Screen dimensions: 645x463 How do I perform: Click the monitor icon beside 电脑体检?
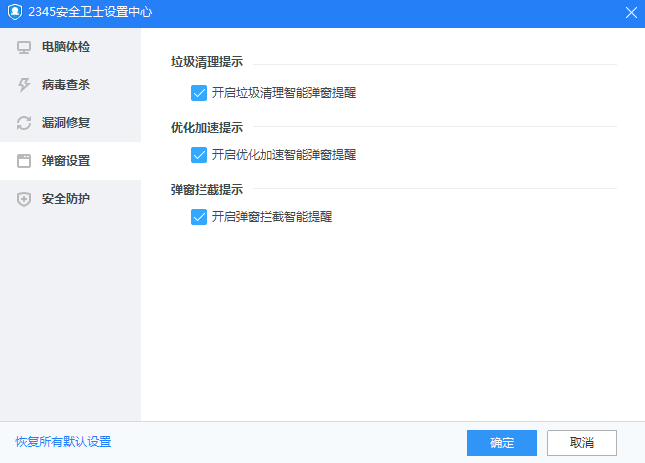pyautogui.click(x=24, y=48)
